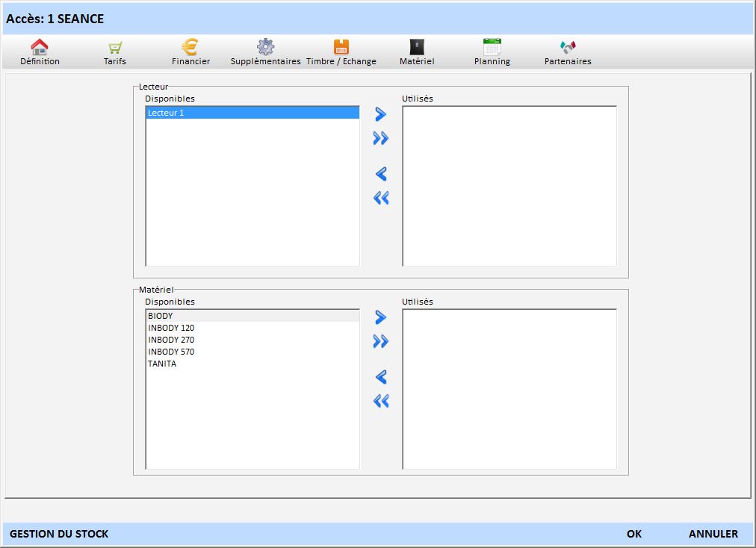Open the Supplémentaires gear icon tab
Screen dimensions: 756x548
265,52
